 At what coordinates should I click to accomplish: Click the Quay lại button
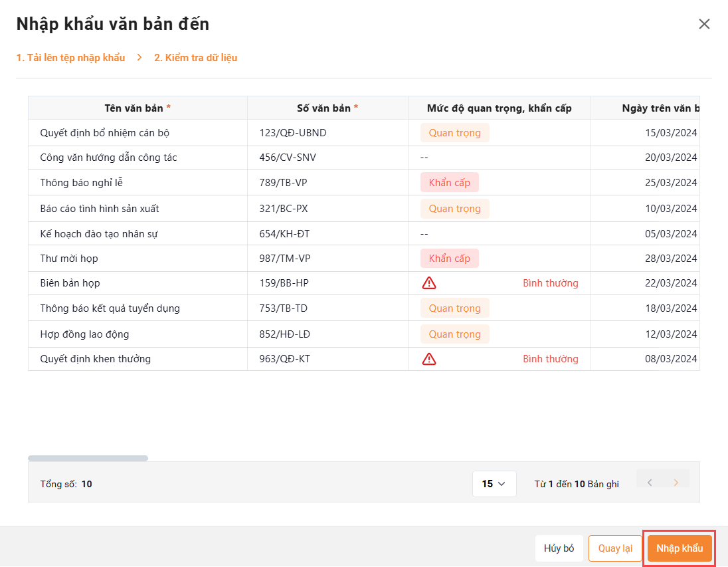pyautogui.click(x=615, y=548)
